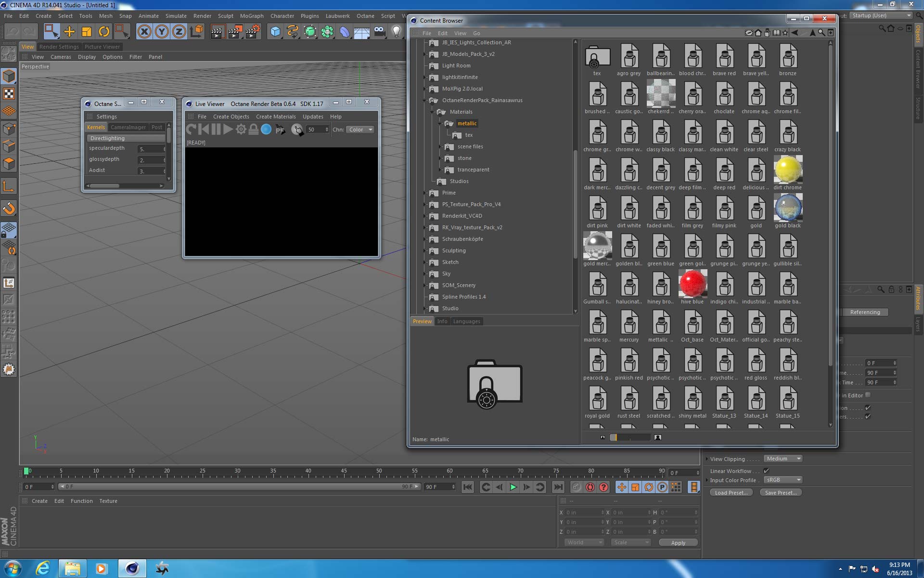The height and width of the screenshot is (578, 924).
Task: Toggle the checkbox next to 'in Editor'
Action: (868, 395)
